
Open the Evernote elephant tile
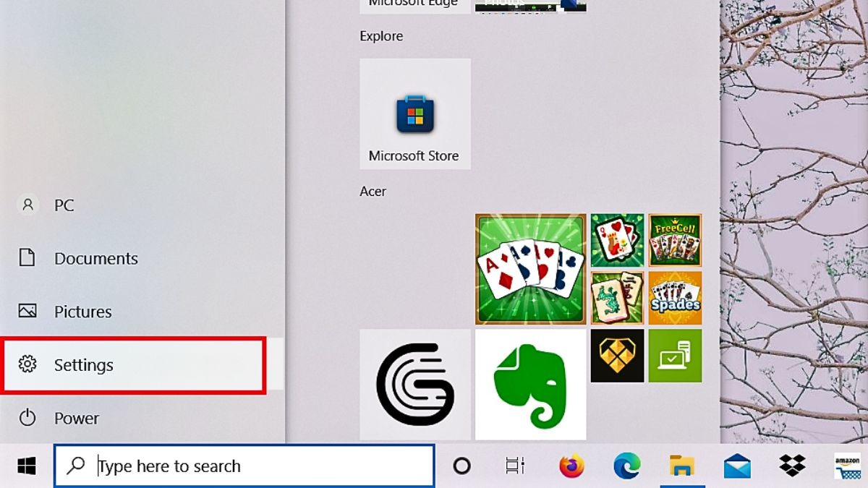click(530, 385)
